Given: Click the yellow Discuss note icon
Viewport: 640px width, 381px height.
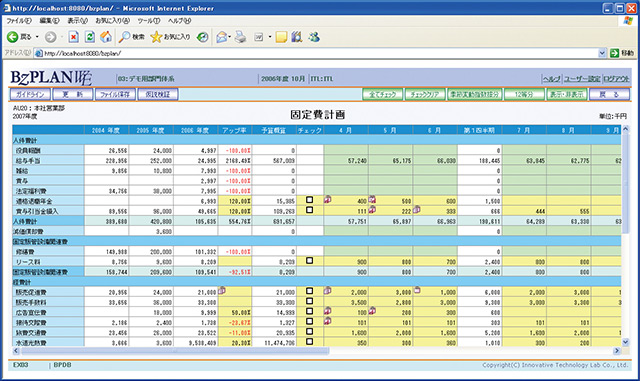Looking at the screenshot, I should point(281,37).
